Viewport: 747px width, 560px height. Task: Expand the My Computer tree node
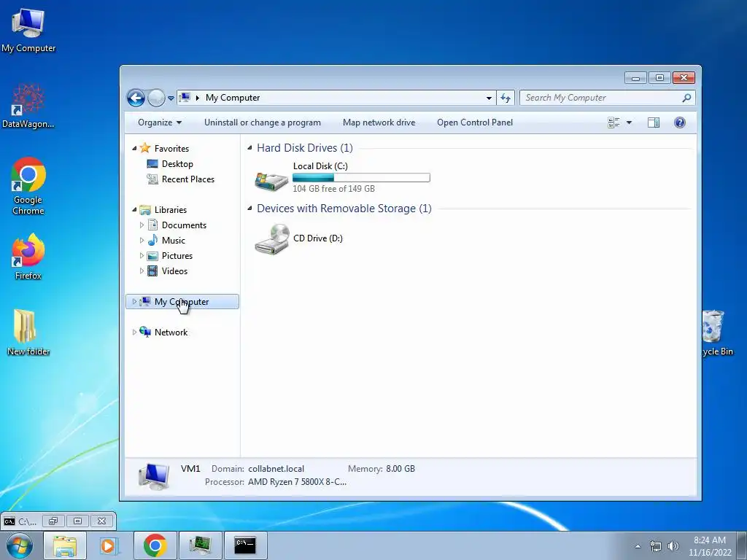(134, 301)
